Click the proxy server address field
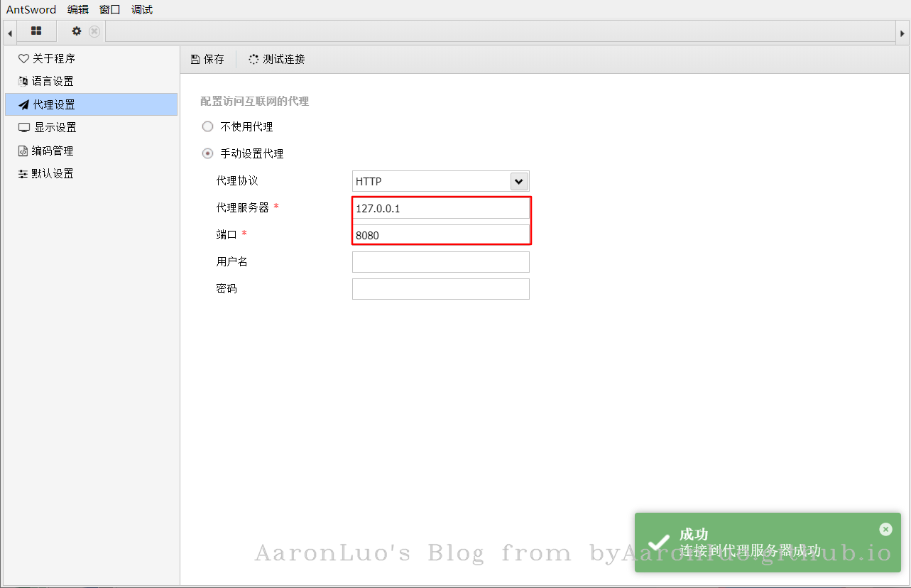Screen dimensions: 911x588 440,208
